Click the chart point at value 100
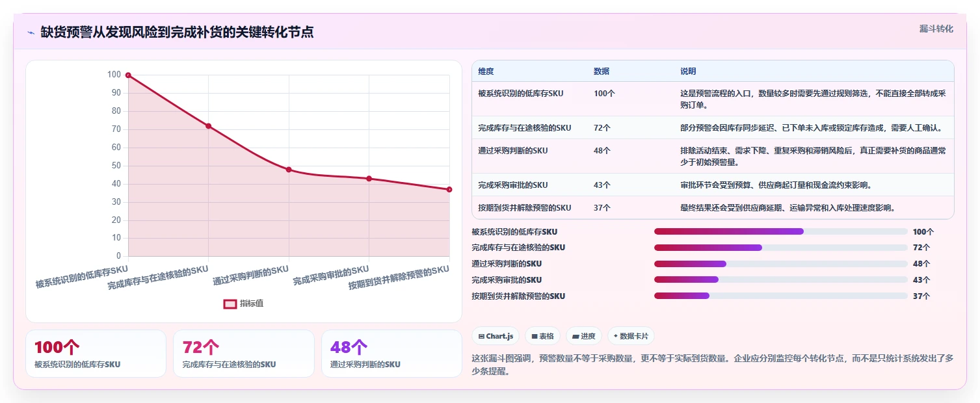The height and width of the screenshot is (403, 980). pos(128,75)
